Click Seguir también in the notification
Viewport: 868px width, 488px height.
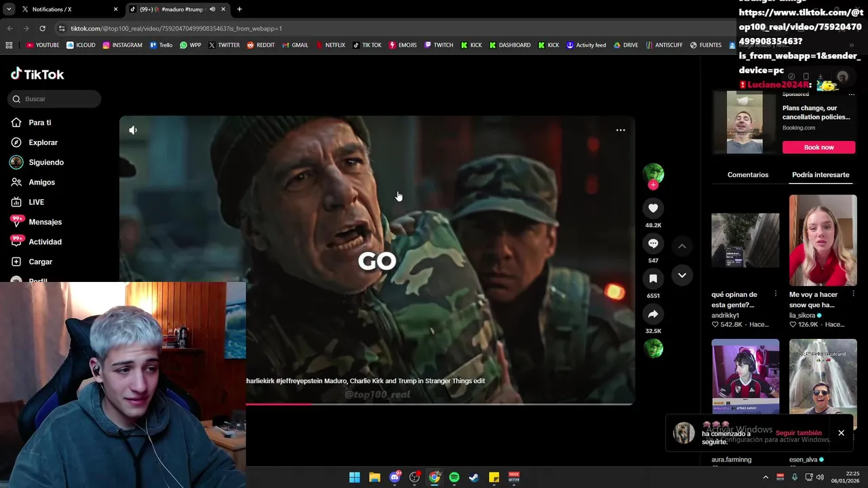tap(798, 433)
